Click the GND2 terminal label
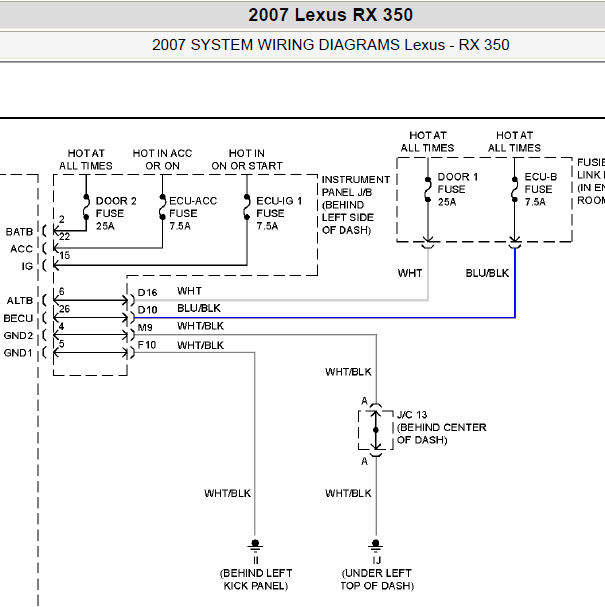 point(18,336)
